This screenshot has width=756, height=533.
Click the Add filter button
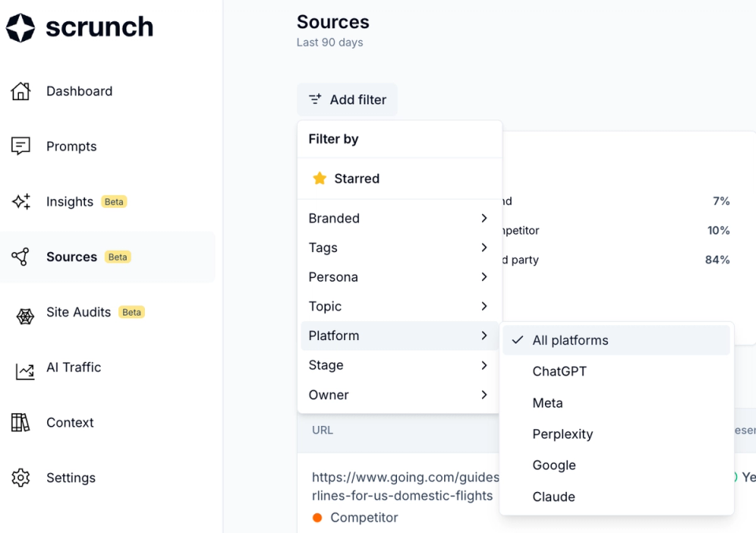click(x=347, y=99)
